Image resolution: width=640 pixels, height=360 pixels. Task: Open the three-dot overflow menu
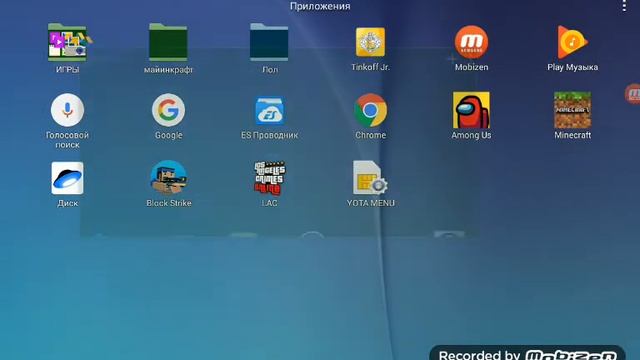click(624, 6)
